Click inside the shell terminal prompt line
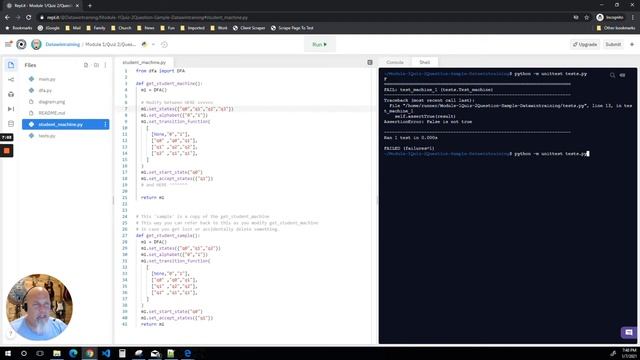640x360 pixels. (x=487, y=154)
